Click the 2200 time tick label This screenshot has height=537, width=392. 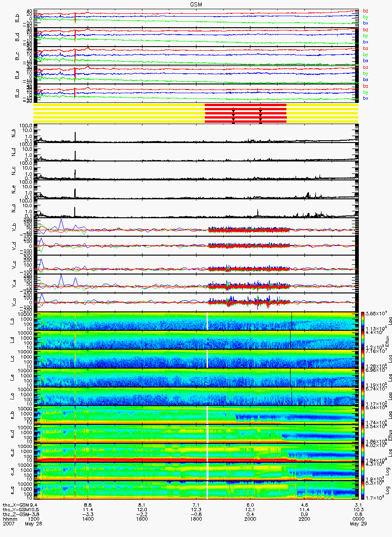(304, 519)
